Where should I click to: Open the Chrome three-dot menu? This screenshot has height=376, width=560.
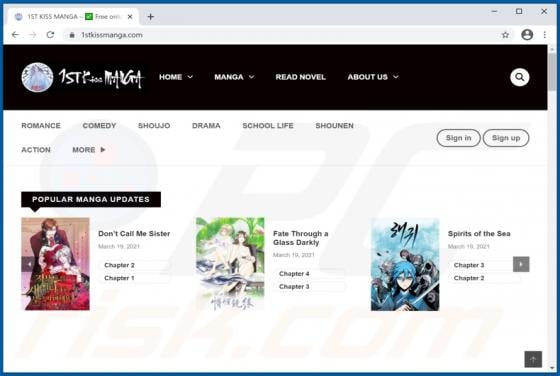tap(544, 35)
